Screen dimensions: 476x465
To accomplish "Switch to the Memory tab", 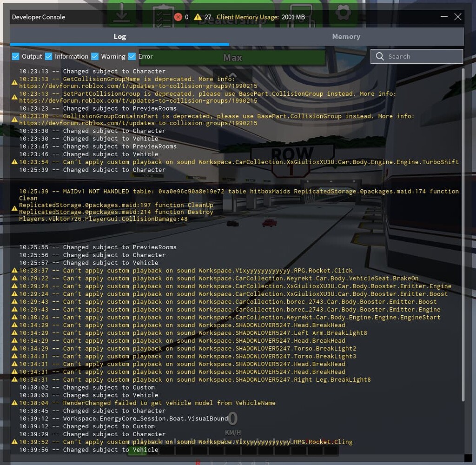I will coord(346,37).
